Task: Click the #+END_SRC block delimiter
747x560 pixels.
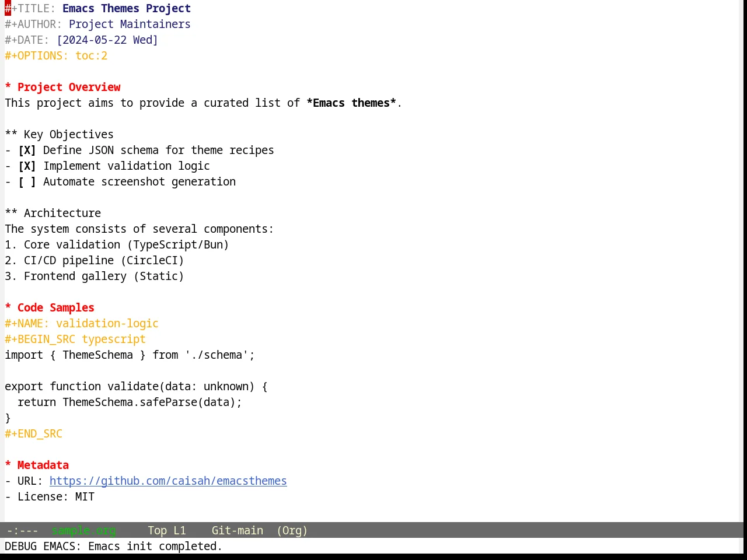Action: click(x=34, y=434)
